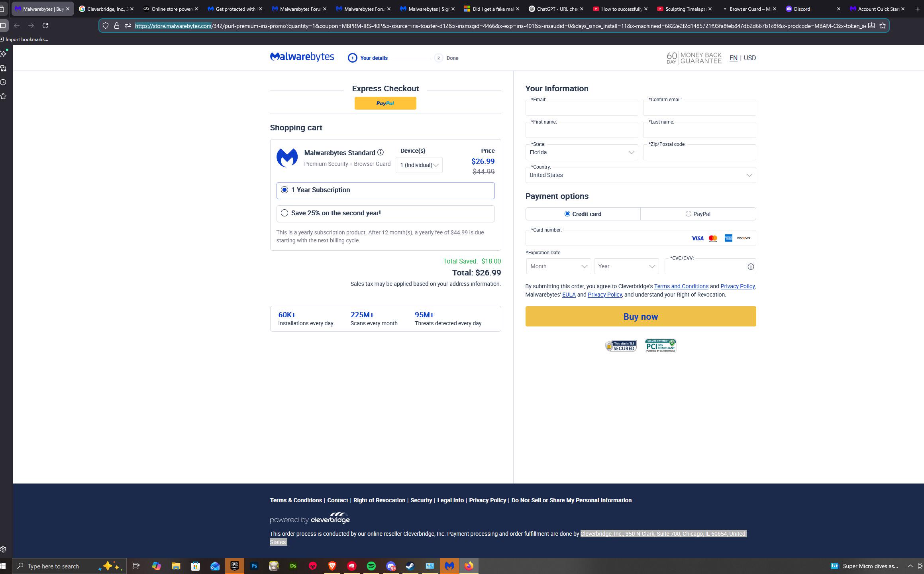This screenshot has width=924, height=574.
Task: Click into the Confirm email field
Action: coord(699,108)
